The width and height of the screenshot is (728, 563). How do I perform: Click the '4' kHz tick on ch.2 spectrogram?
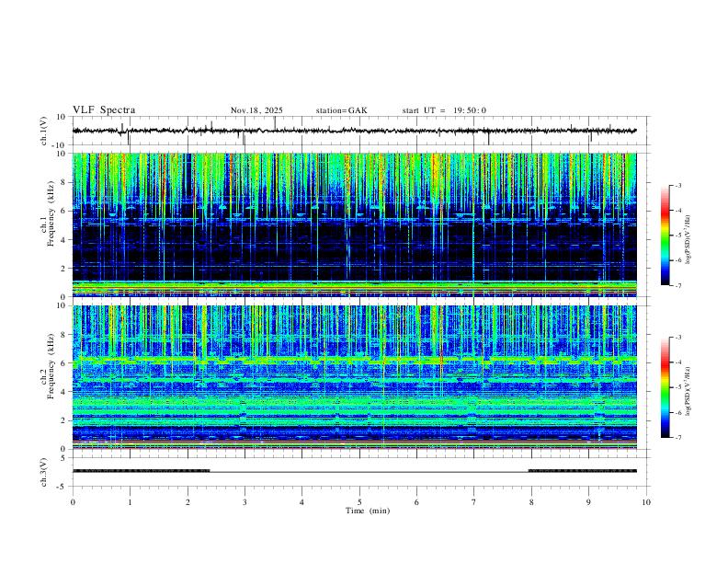click(x=63, y=392)
